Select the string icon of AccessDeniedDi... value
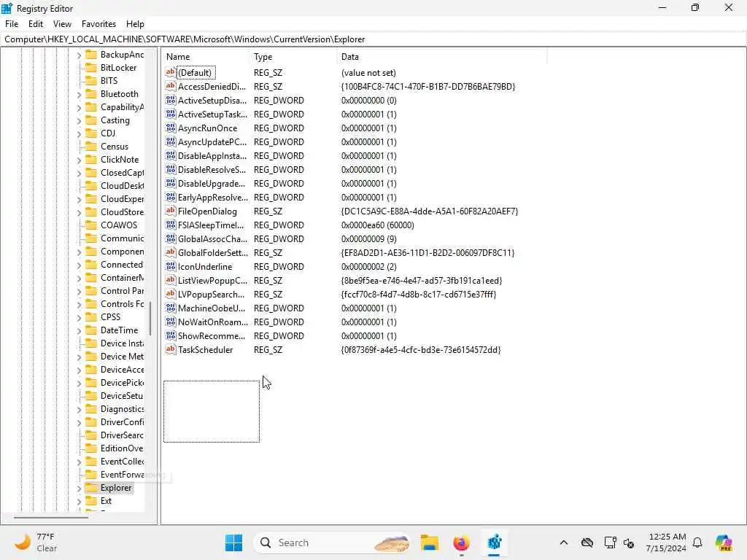 [171, 86]
